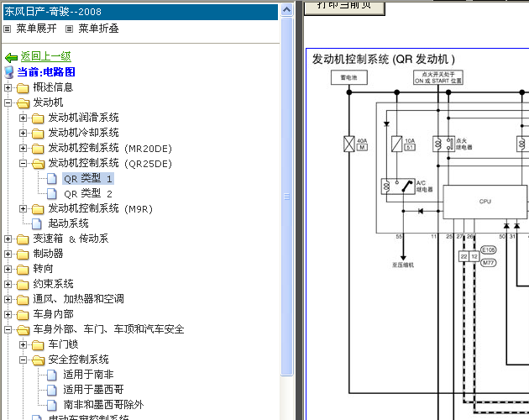The height and width of the screenshot is (420, 529).
Task: Click the (QR25DE) open folder icon
Action: click(38, 164)
